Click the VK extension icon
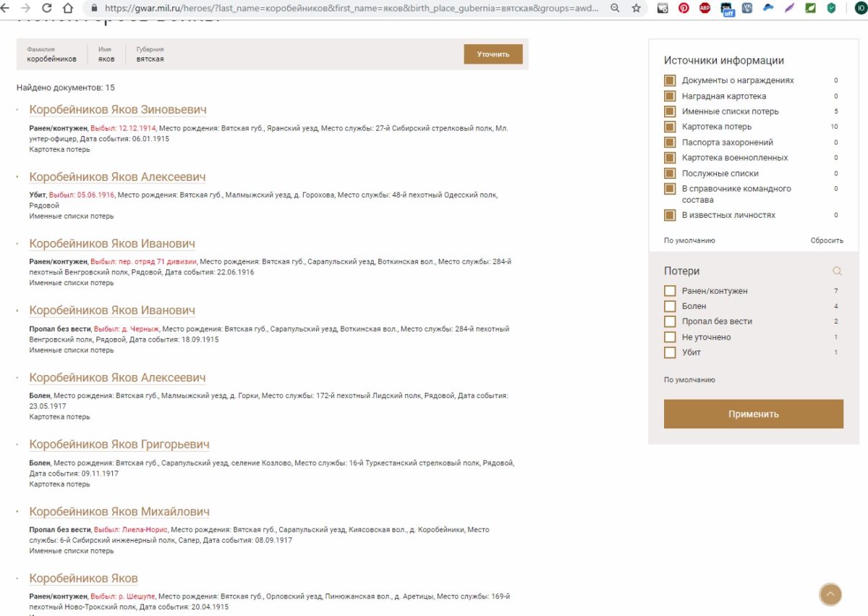The width and height of the screenshot is (868, 616). pos(746,9)
